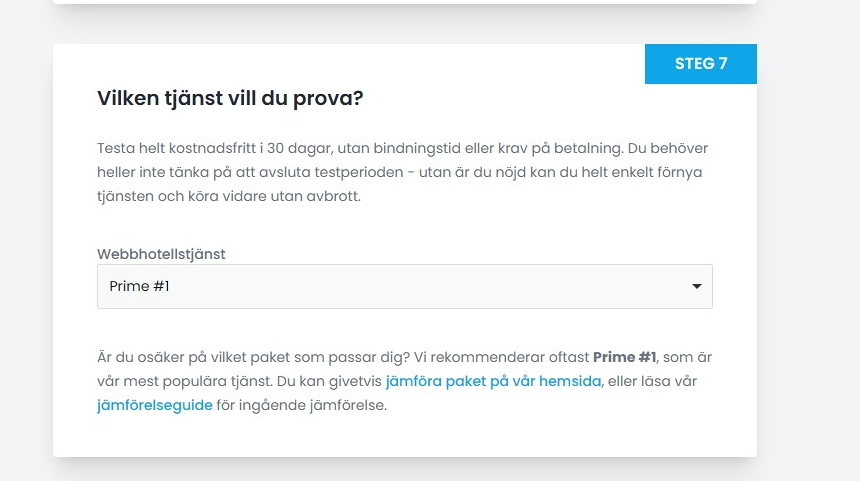Click the blue STEG 7 badge
The height and width of the screenshot is (481, 860).
(701, 64)
